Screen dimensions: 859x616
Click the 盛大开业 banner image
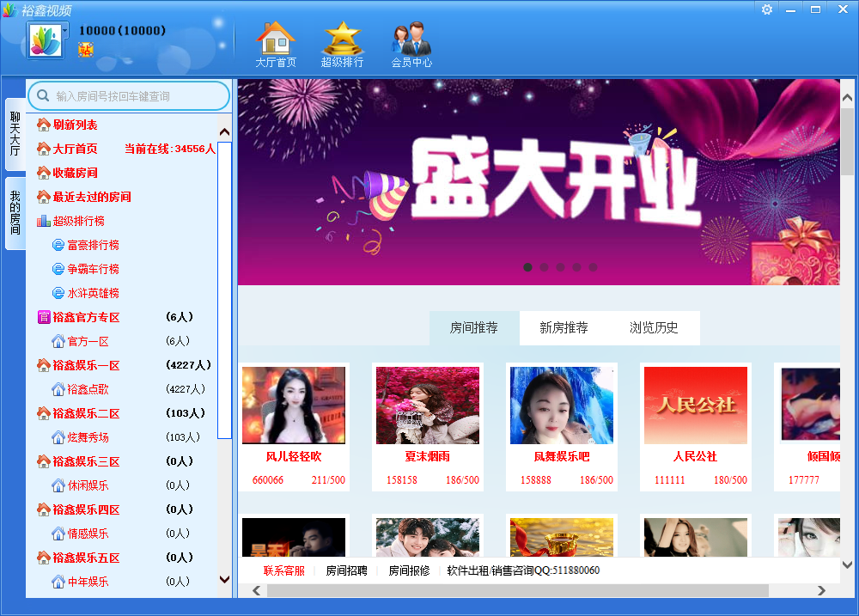(539, 182)
